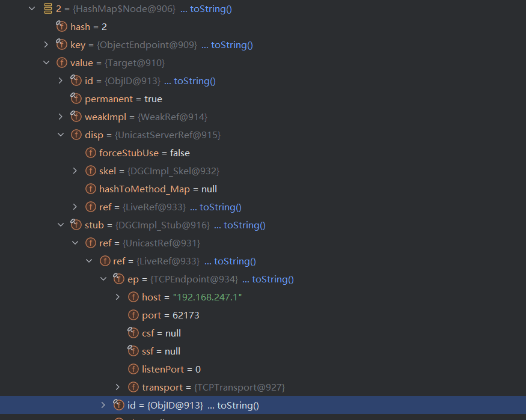Click the field icon beside hash

(61, 26)
